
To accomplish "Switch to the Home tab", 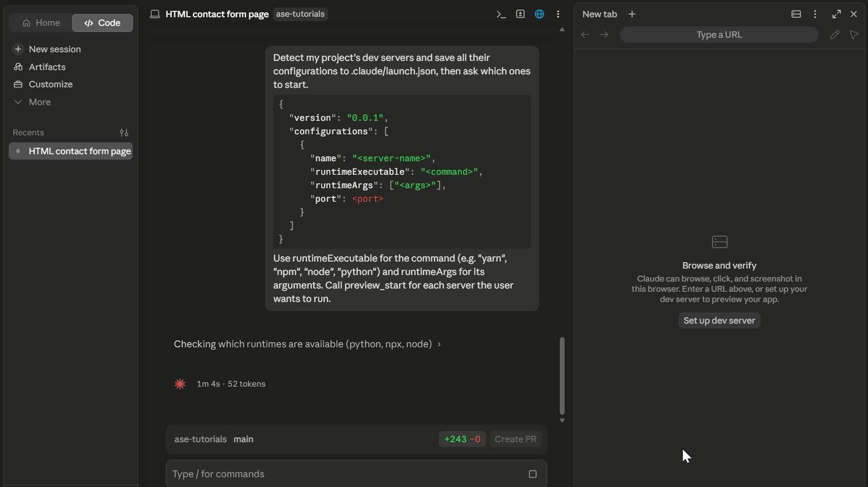I will pyautogui.click(x=41, y=23).
